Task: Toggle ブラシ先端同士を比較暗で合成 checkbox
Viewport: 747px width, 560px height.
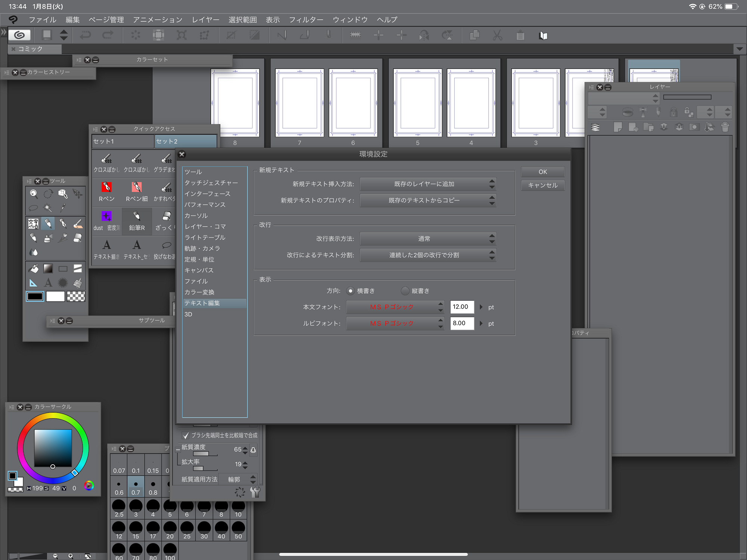Action: coord(186,435)
